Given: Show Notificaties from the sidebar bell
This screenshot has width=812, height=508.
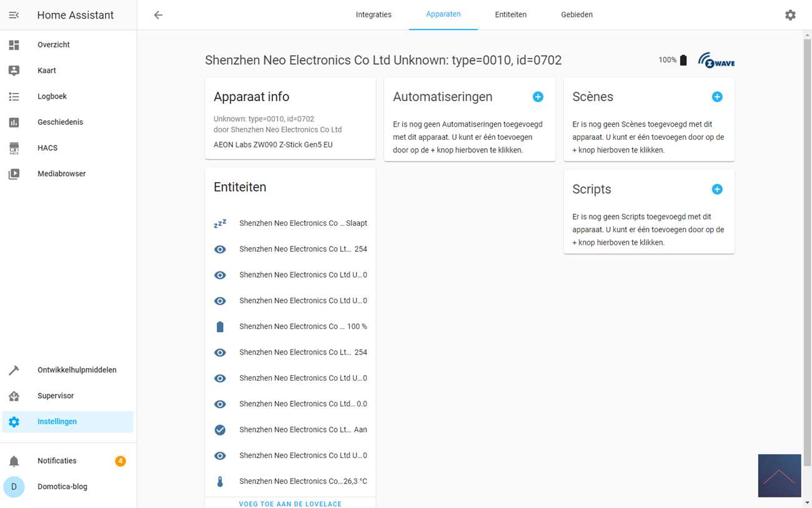Looking at the screenshot, I should pyautogui.click(x=68, y=461).
